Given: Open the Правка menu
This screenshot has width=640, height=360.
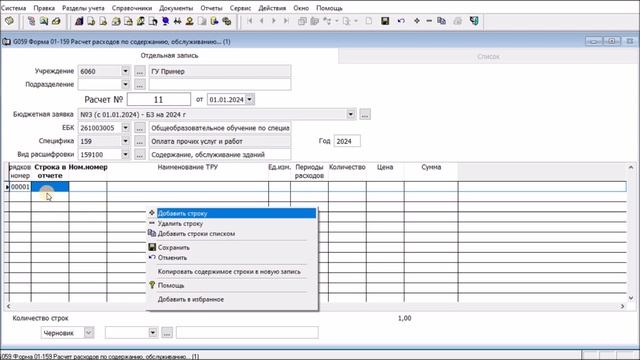Looking at the screenshot, I should click(x=44, y=8).
